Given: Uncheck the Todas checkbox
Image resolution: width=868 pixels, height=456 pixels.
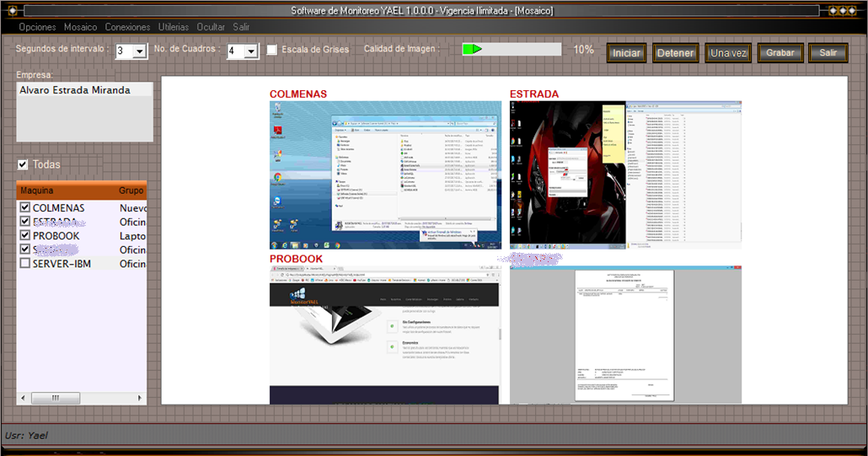Looking at the screenshot, I should pos(24,164).
